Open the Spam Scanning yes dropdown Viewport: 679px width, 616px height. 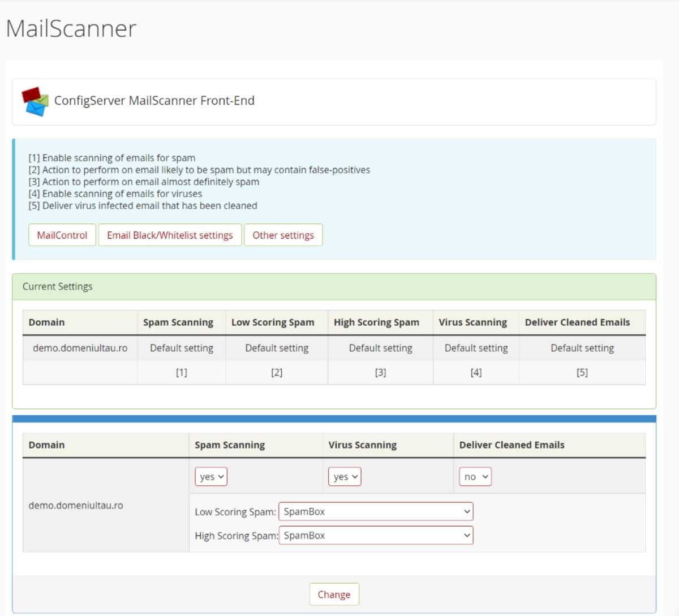[211, 477]
